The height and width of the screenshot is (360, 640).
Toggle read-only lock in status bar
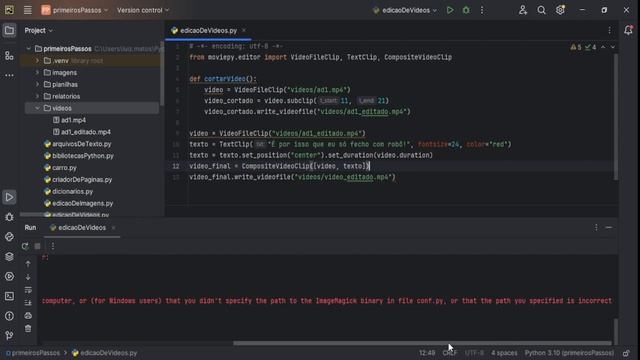(626, 353)
